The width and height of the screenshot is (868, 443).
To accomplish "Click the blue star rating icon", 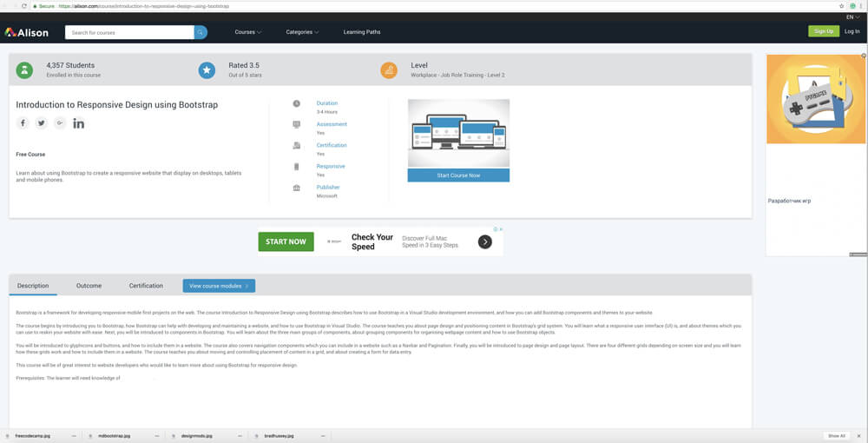I will coord(207,69).
